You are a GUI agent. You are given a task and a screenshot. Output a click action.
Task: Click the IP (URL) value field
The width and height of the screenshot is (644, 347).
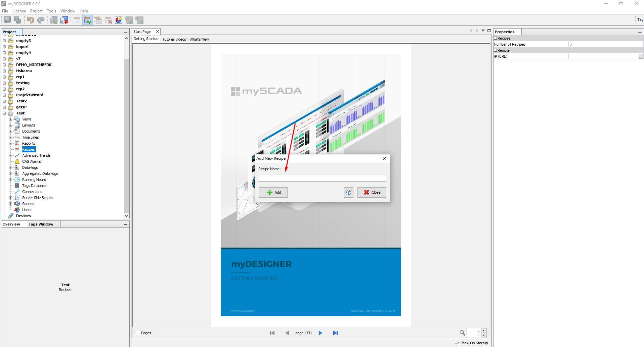point(603,56)
